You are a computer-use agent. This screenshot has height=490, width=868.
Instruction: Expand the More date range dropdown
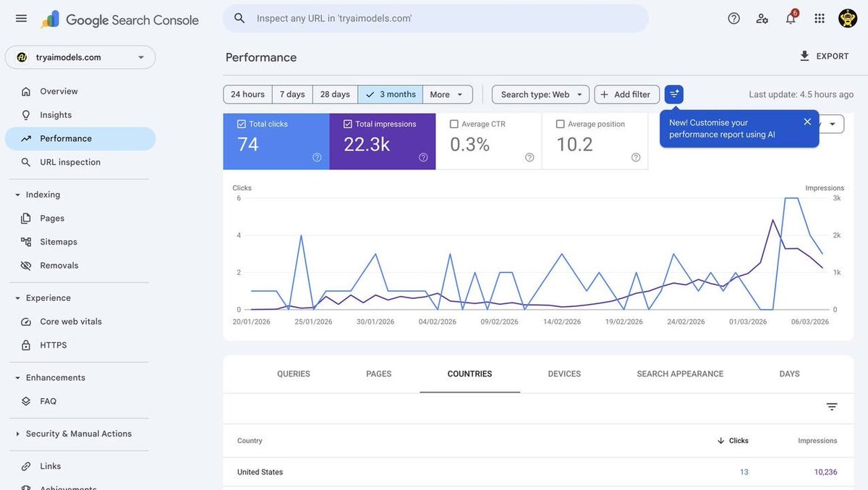tap(447, 94)
